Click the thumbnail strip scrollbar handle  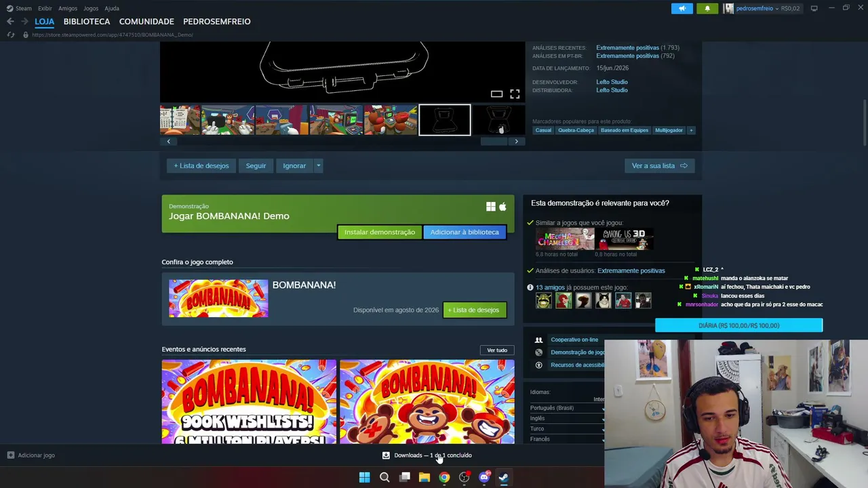(x=494, y=142)
